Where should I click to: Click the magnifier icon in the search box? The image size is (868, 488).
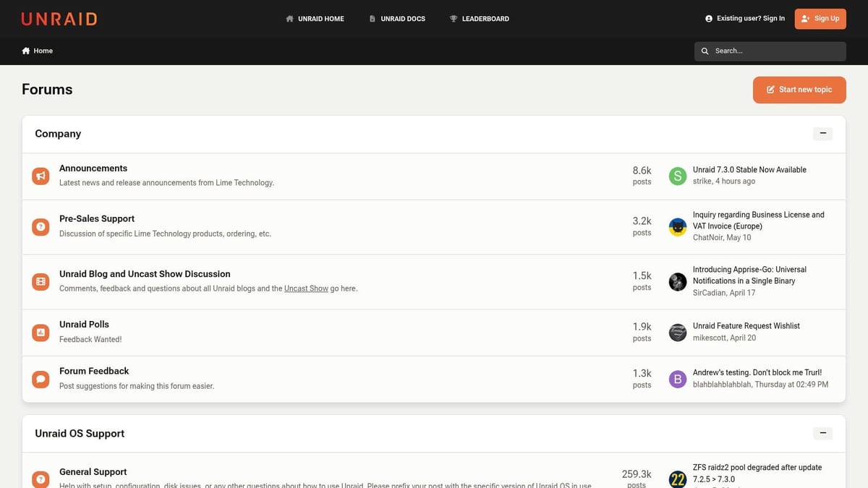coord(705,51)
